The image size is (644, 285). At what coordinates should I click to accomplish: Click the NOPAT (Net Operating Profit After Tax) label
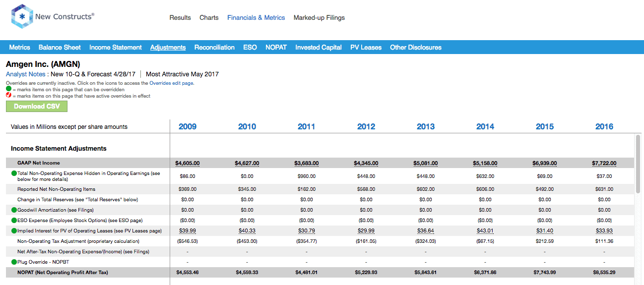63,272
